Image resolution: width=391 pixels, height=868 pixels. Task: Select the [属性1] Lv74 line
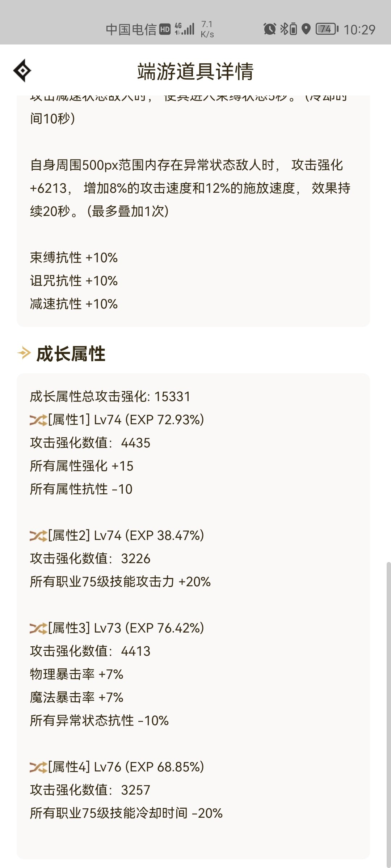(x=117, y=420)
